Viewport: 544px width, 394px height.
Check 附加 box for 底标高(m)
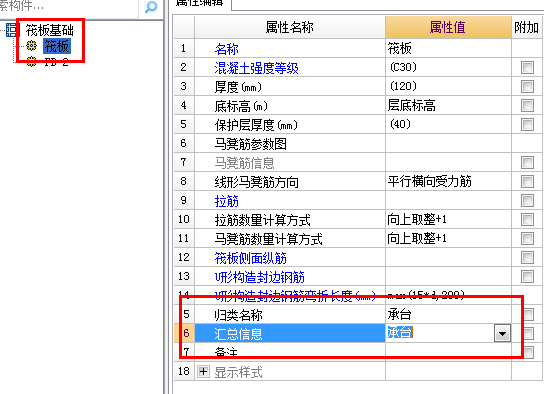(x=527, y=105)
